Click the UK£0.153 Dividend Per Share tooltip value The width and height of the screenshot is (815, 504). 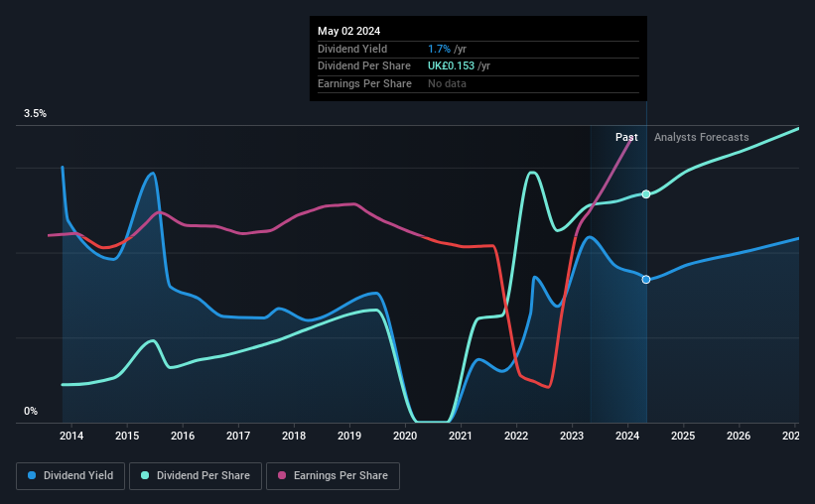[x=451, y=66]
